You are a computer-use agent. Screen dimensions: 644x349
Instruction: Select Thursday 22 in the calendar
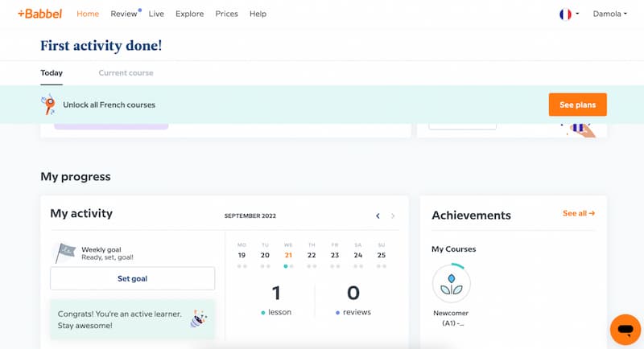[312, 255]
